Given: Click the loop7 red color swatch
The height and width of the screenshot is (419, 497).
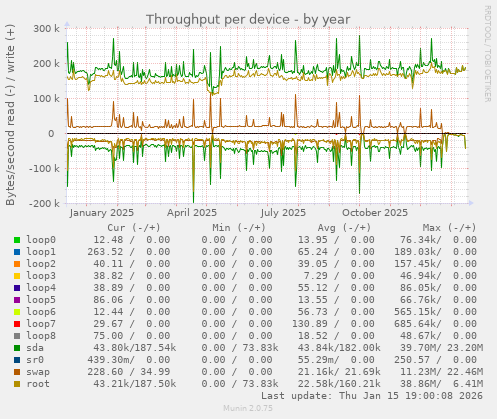Looking at the screenshot, I should click(x=17, y=324).
